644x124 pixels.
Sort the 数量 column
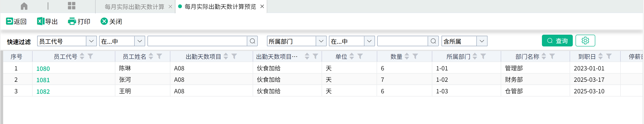(x=407, y=57)
